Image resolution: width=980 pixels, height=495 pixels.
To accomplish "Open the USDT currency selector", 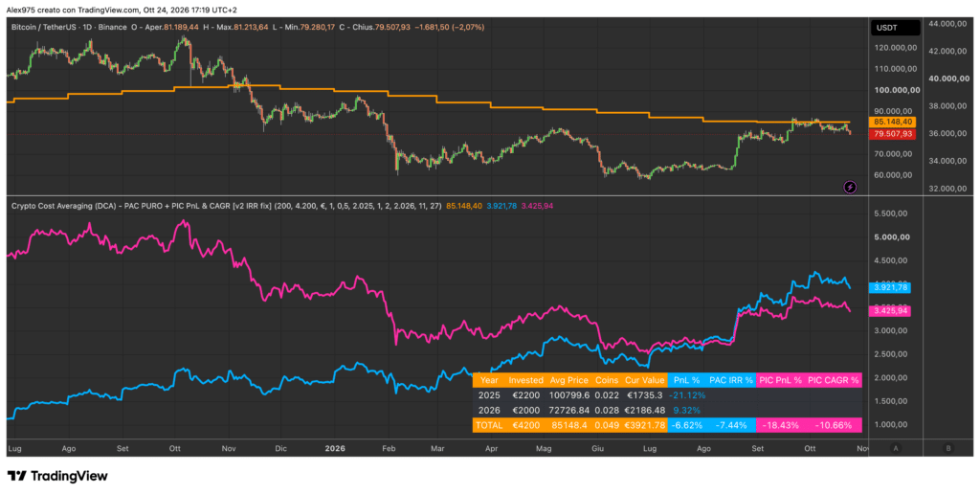I will [x=895, y=28].
